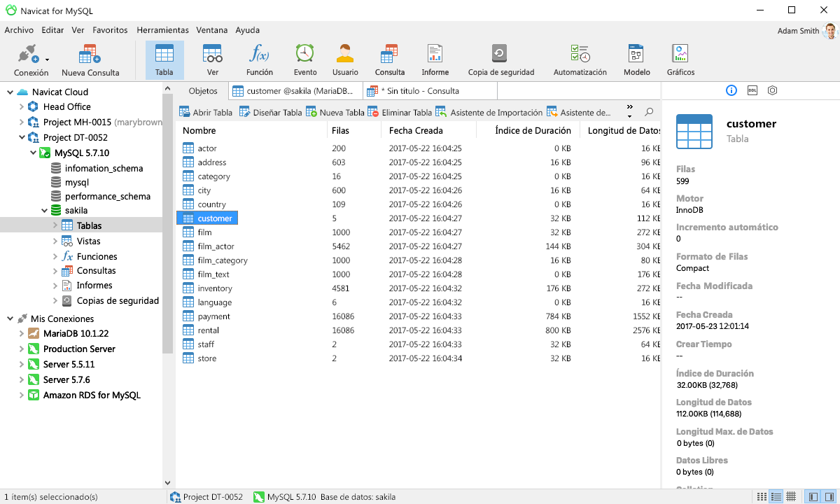Open the Usuario toolbar icon
This screenshot has width=840, height=504.
click(345, 59)
